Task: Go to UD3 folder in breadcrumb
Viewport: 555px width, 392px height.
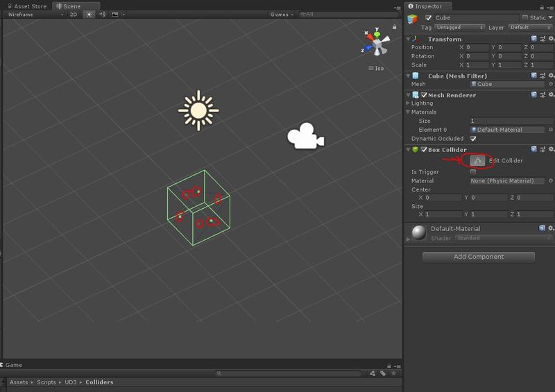Action: (x=71, y=382)
